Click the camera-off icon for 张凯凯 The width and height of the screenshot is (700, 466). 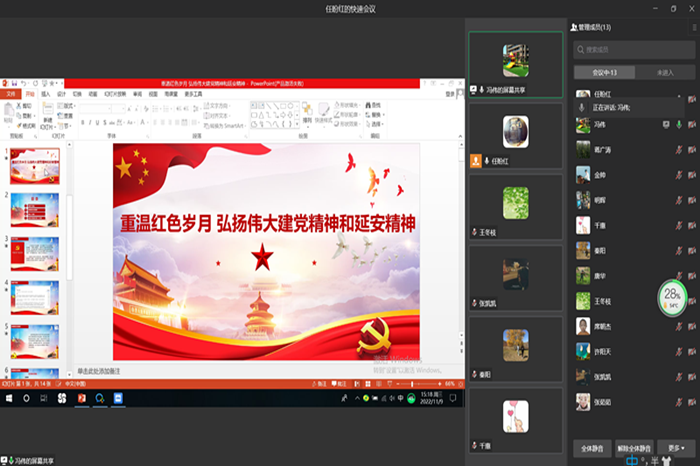click(x=690, y=377)
